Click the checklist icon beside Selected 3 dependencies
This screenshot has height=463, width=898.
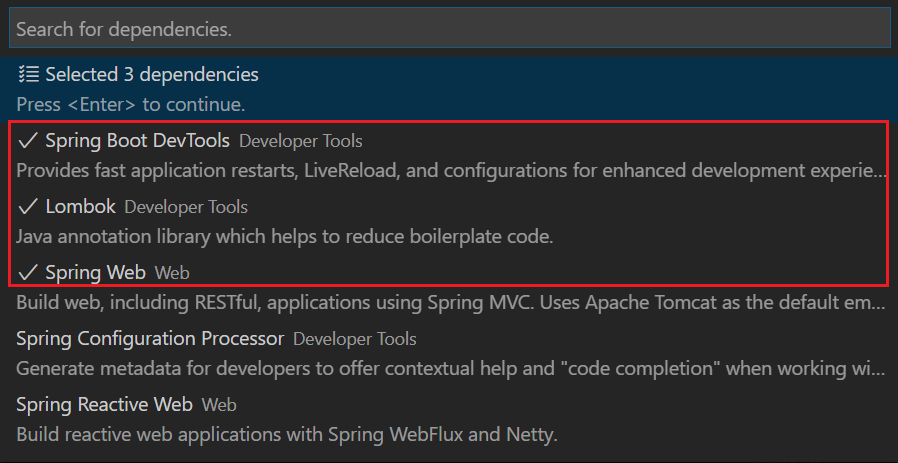[x=28, y=74]
